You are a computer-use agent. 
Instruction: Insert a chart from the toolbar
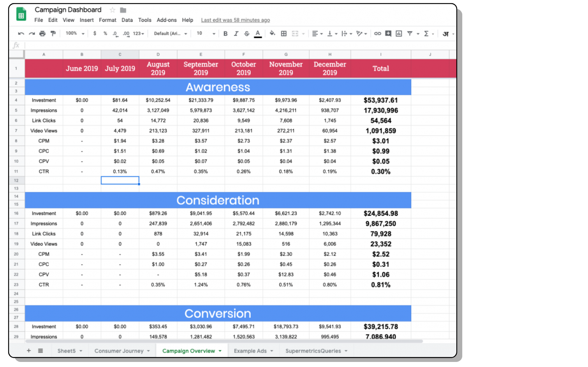click(399, 34)
